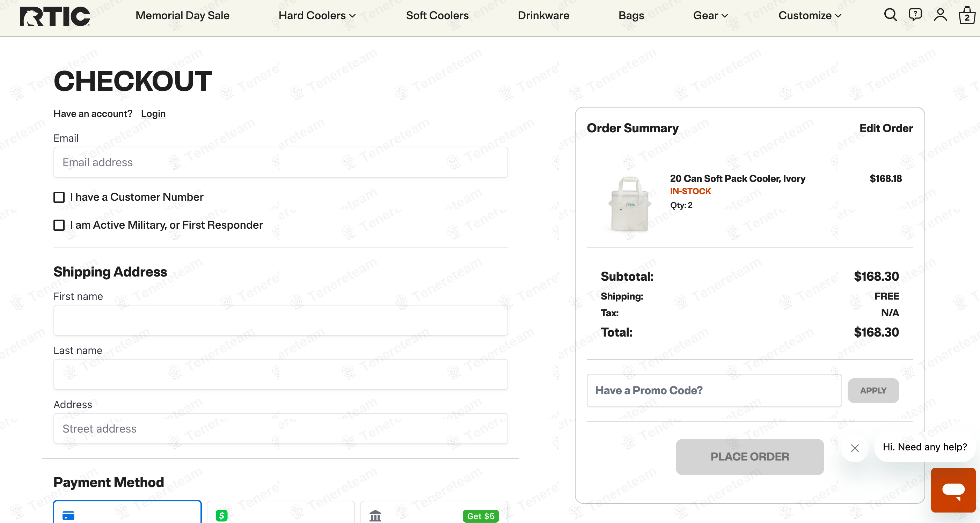Go to Soft Coolers menu item

pyautogui.click(x=437, y=16)
